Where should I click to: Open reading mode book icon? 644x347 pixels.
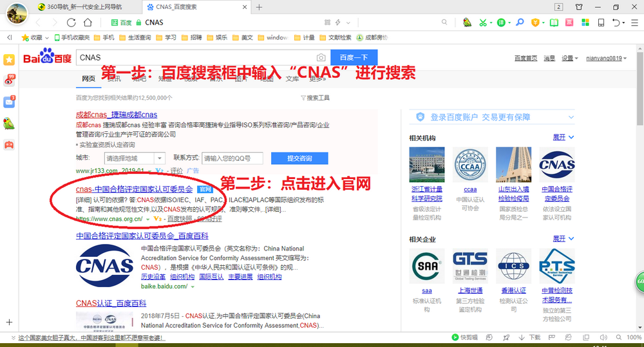[554, 23]
